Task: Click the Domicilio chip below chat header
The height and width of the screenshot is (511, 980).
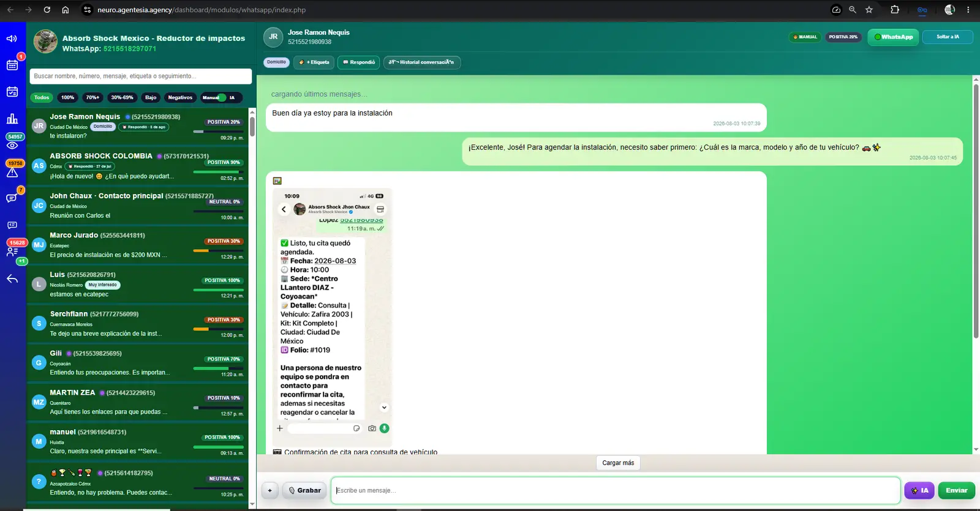Action: tap(276, 62)
